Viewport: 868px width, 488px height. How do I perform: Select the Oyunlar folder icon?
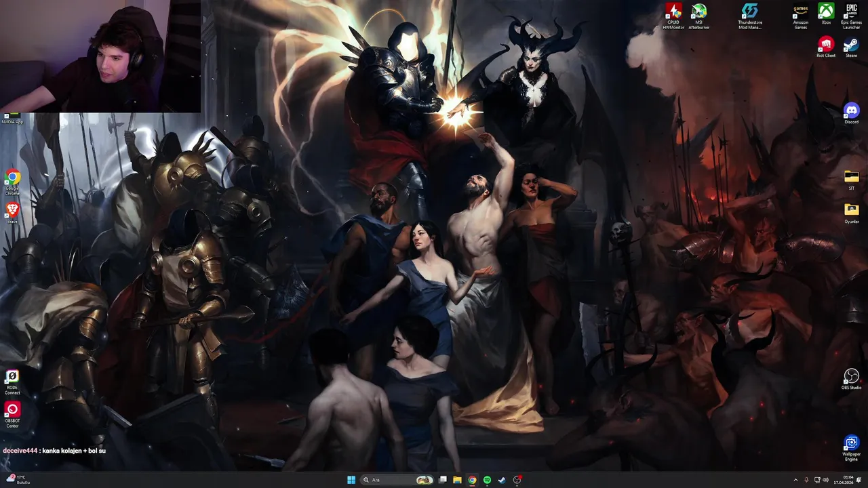pyautogui.click(x=851, y=213)
